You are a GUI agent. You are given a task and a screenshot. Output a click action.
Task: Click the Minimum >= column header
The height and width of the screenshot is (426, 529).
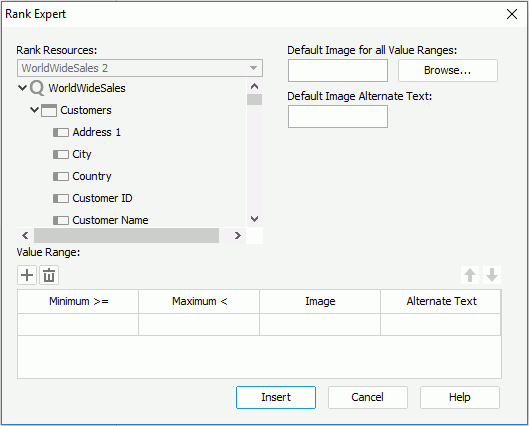(x=78, y=302)
